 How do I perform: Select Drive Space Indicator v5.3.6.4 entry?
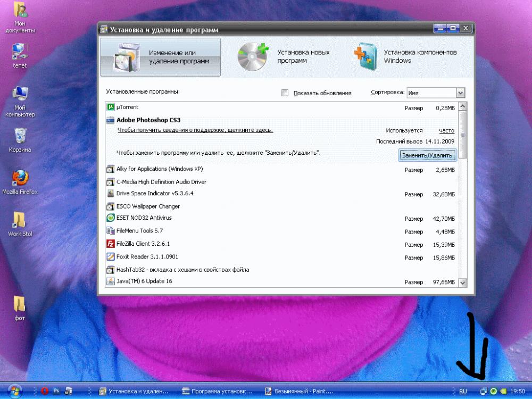[x=155, y=194]
